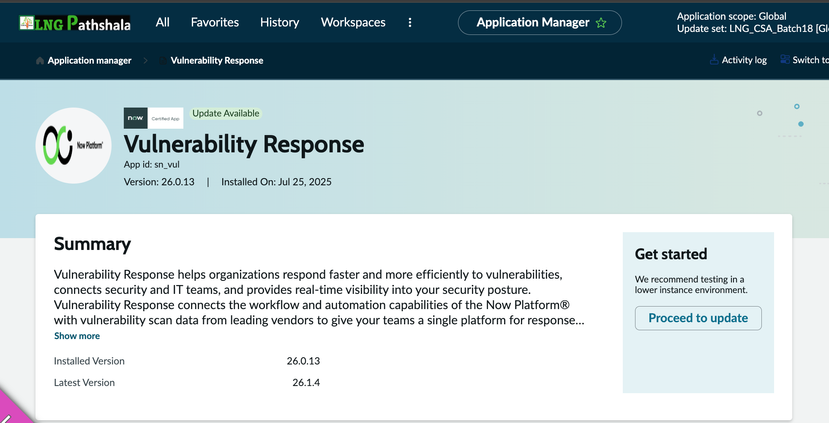Click Update set LNG_CSA_Batch18 text
This screenshot has width=829, height=423.
[753, 29]
